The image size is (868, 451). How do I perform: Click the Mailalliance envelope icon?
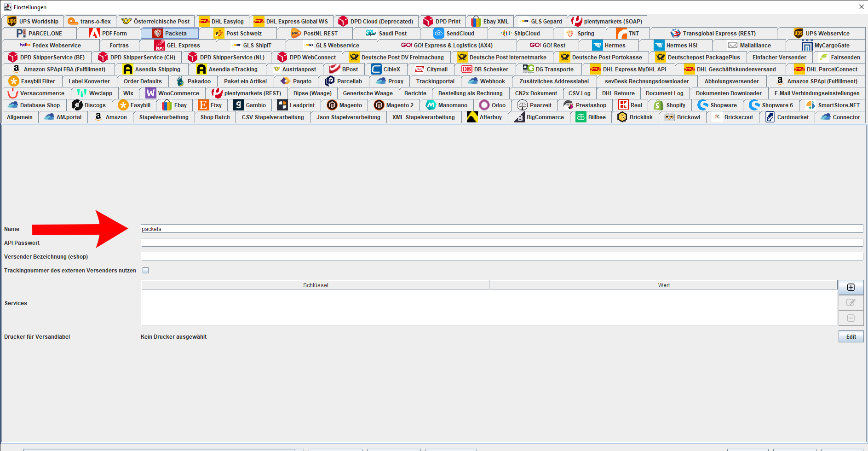pos(732,45)
